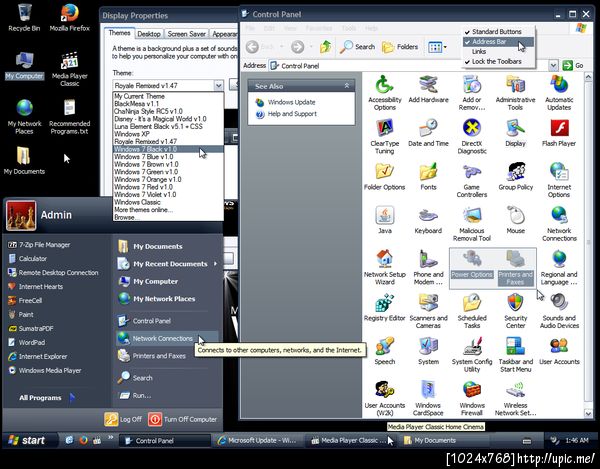Viewport: 600px width, 469px height.
Task: Open the Add Hardware applet
Action: coord(428,90)
